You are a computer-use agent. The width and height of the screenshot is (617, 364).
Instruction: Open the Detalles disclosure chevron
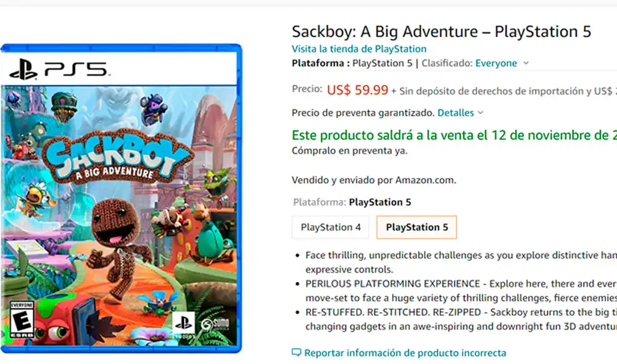click(x=480, y=113)
